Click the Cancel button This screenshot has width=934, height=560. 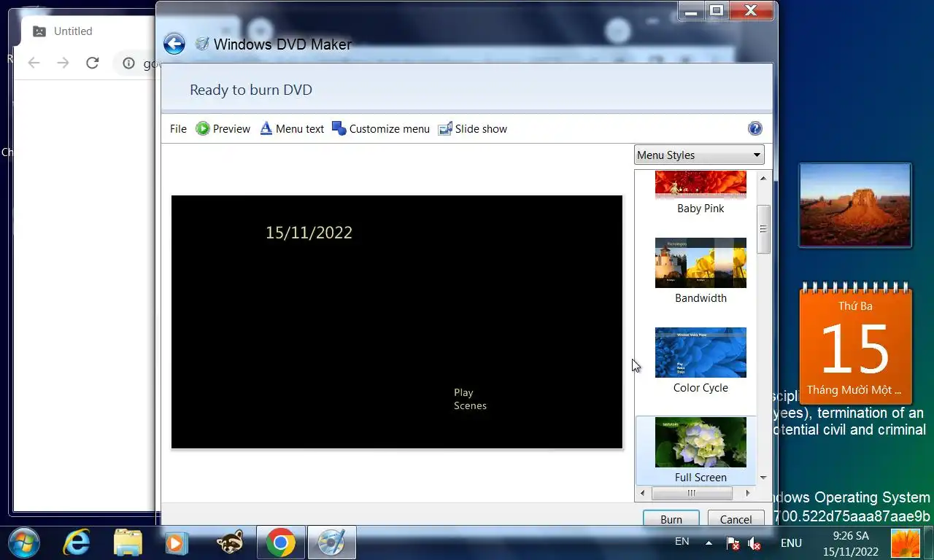736,519
